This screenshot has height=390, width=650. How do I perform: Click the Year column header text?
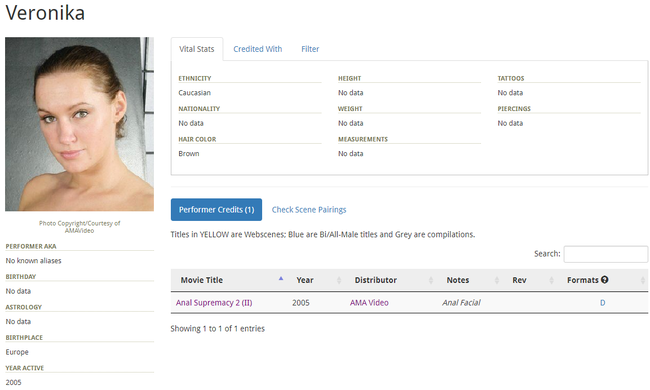point(305,280)
